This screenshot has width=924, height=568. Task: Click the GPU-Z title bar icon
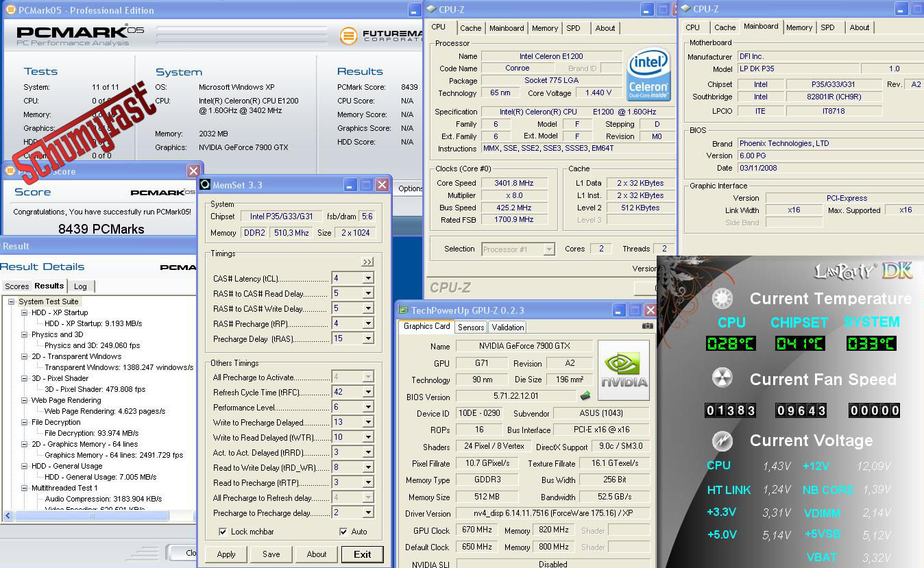tap(404, 310)
